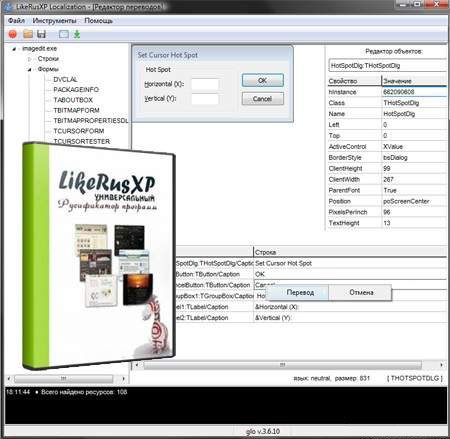The width and height of the screenshot is (450, 439).
Task: Select TCURSORTESTER in the tree
Action: [x=82, y=141]
